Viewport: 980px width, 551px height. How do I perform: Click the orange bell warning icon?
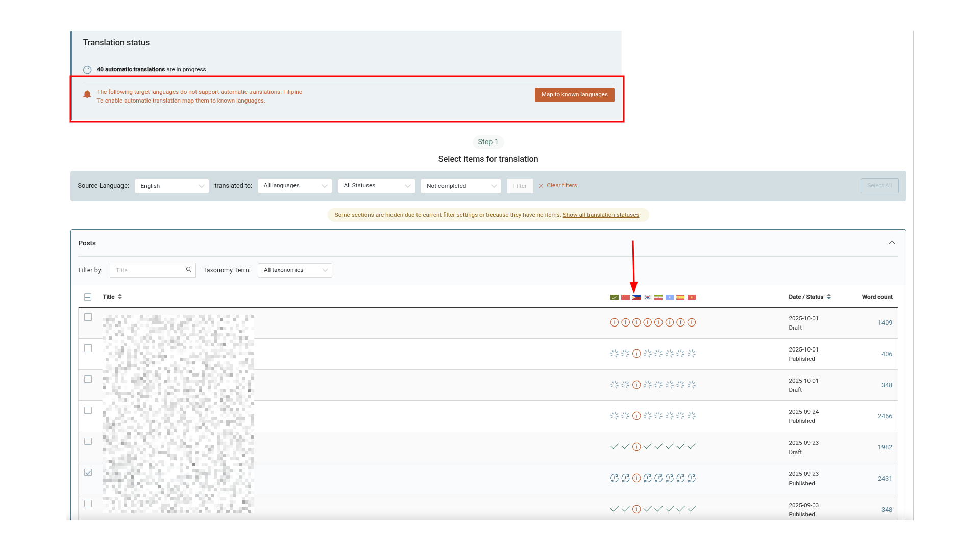(x=87, y=94)
